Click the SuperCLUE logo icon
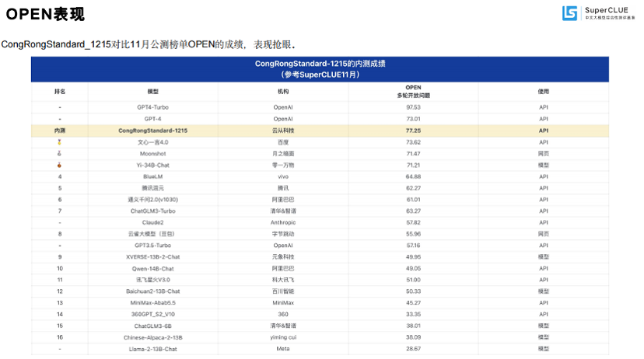The width and height of the screenshot is (644, 359). tap(569, 13)
